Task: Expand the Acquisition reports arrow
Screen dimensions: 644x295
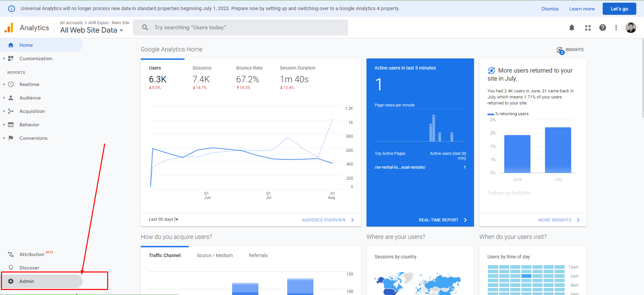Action: coord(4,111)
